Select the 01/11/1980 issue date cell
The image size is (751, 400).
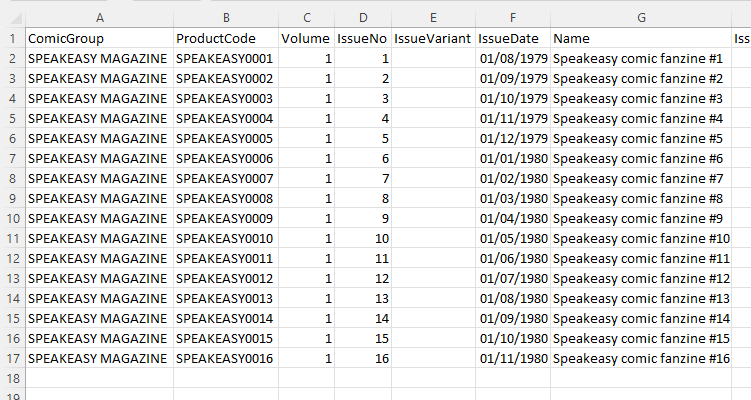(512, 359)
